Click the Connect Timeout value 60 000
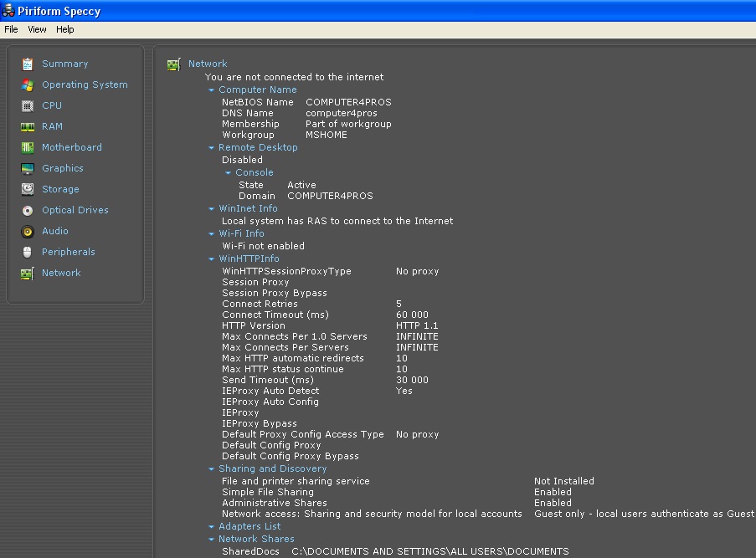Image resolution: width=756 pixels, height=558 pixels. point(412,315)
